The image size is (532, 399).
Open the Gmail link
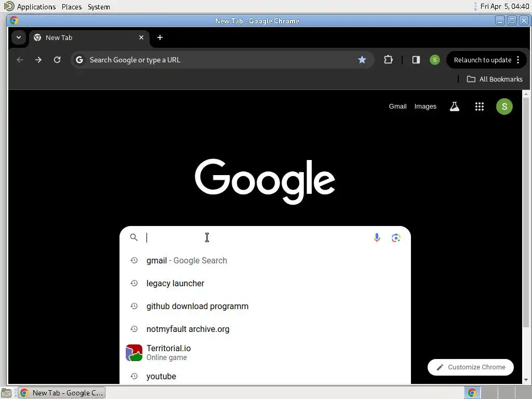(x=397, y=107)
